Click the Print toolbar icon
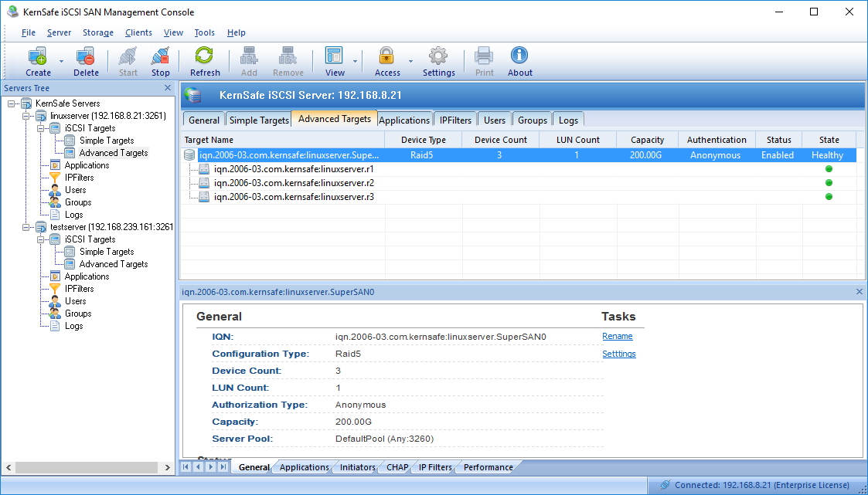Image resolution: width=868 pixels, height=495 pixels. 484,56
